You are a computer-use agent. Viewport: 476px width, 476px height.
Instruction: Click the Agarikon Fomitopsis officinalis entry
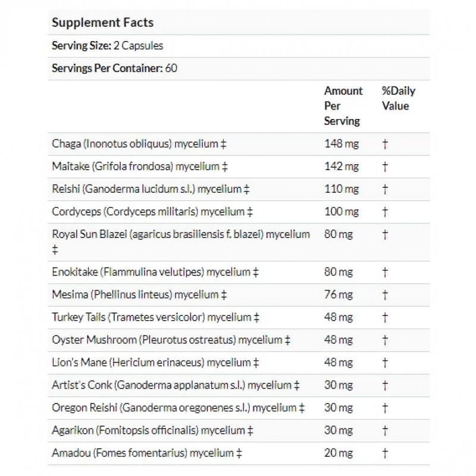click(x=152, y=430)
